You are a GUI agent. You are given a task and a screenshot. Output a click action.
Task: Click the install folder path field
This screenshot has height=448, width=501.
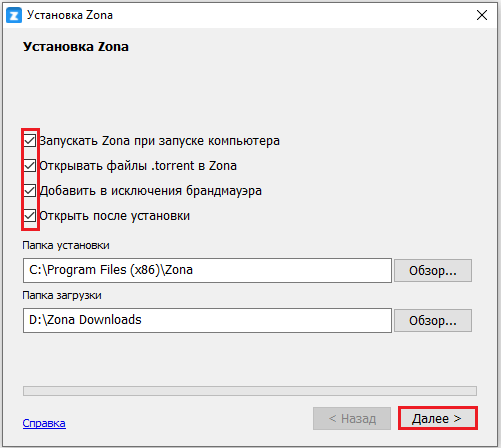click(x=207, y=270)
